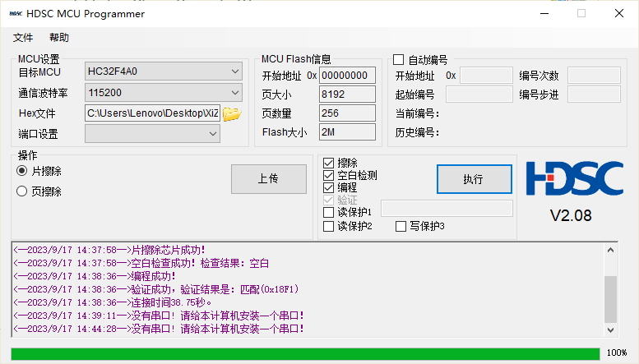Select the 片擦除 radio button

tap(22, 171)
